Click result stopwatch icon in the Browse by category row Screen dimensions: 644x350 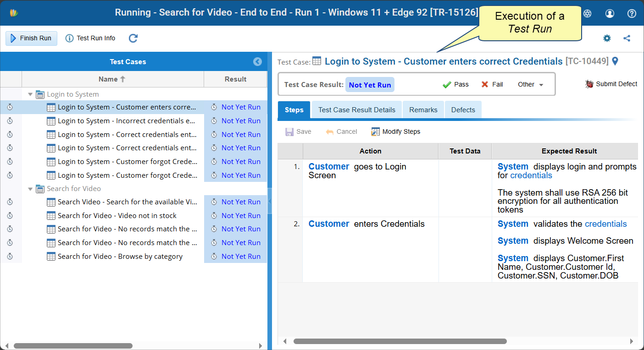[x=214, y=257]
